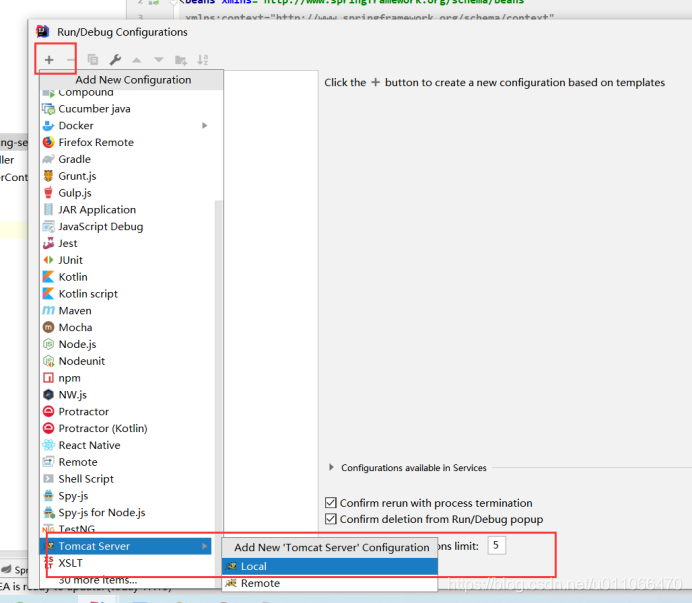This screenshot has height=603, width=692.
Task: Choose Kotlin script configuration
Action: (x=127, y=294)
